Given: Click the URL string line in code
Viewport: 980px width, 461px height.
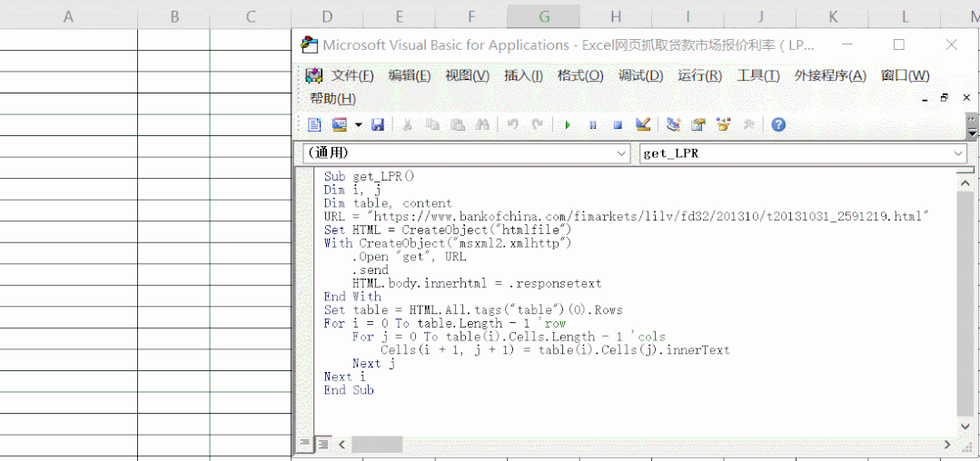Looking at the screenshot, I should pyautogui.click(x=627, y=216).
